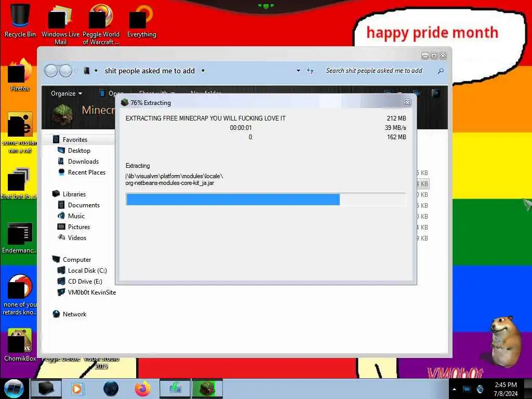Open the Endermanc desktop icon
This screenshot has width=532, height=399.
click(19, 237)
